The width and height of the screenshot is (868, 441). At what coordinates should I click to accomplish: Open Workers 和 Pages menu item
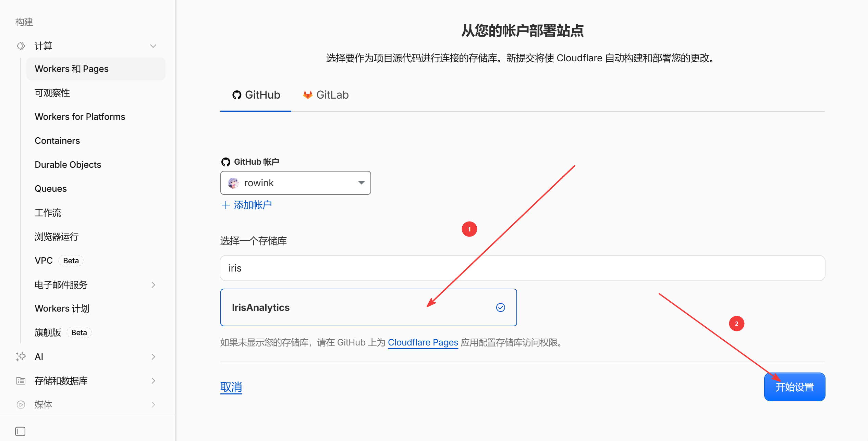[x=96, y=69]
